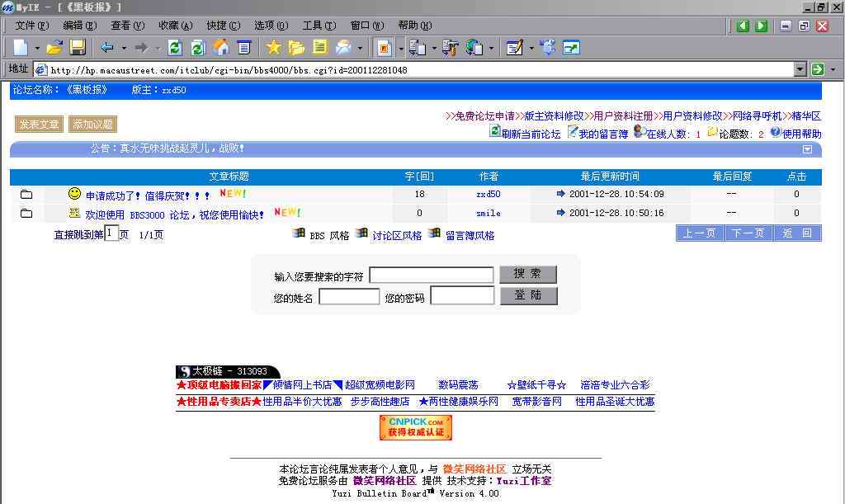Screen dimensions: 845x504
Task: Collapse the announcement bar chevron
Action: 807,148
